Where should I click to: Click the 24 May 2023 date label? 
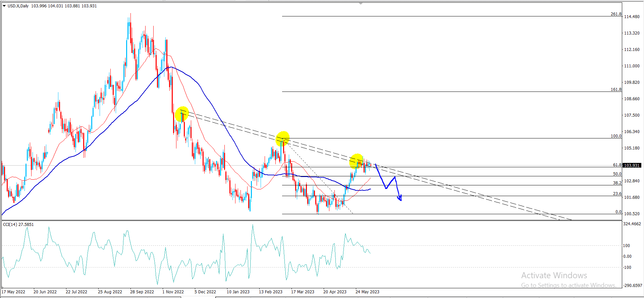coord(368,292)
